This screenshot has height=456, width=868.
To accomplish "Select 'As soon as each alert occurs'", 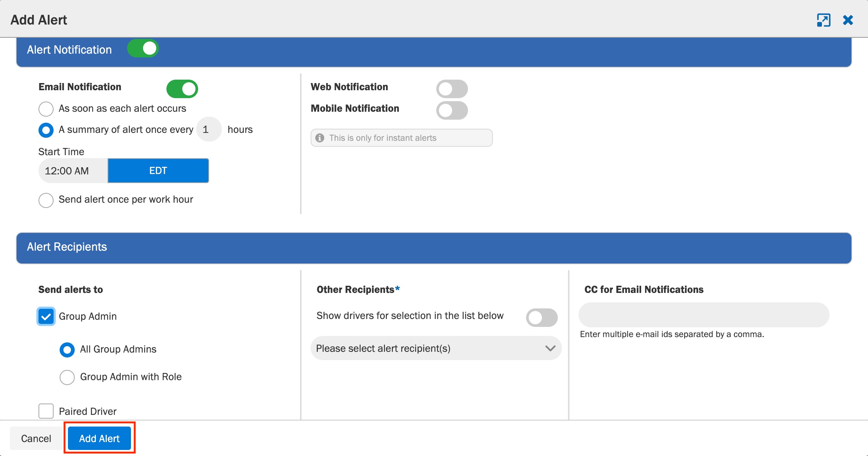I will coord(46,109).
